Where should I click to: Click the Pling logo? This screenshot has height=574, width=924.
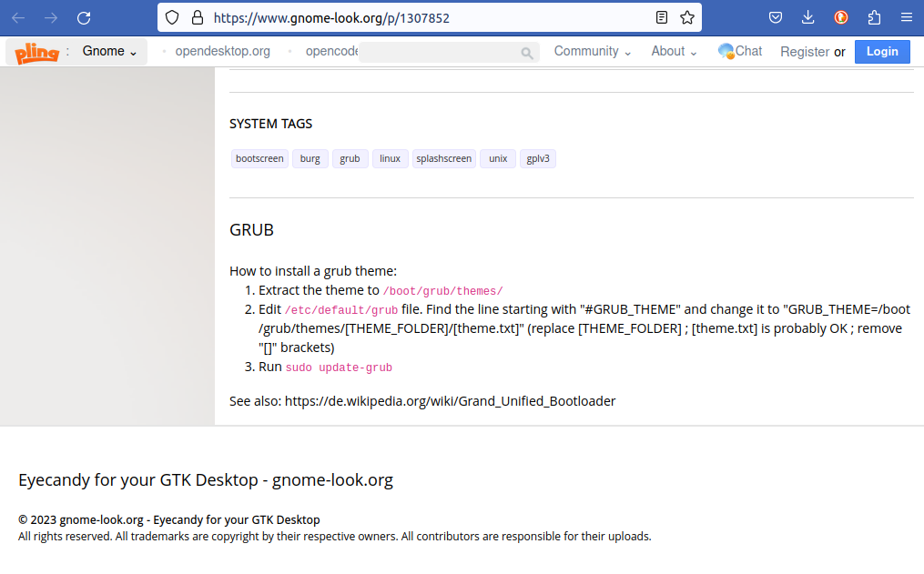[x=37, y=53]
